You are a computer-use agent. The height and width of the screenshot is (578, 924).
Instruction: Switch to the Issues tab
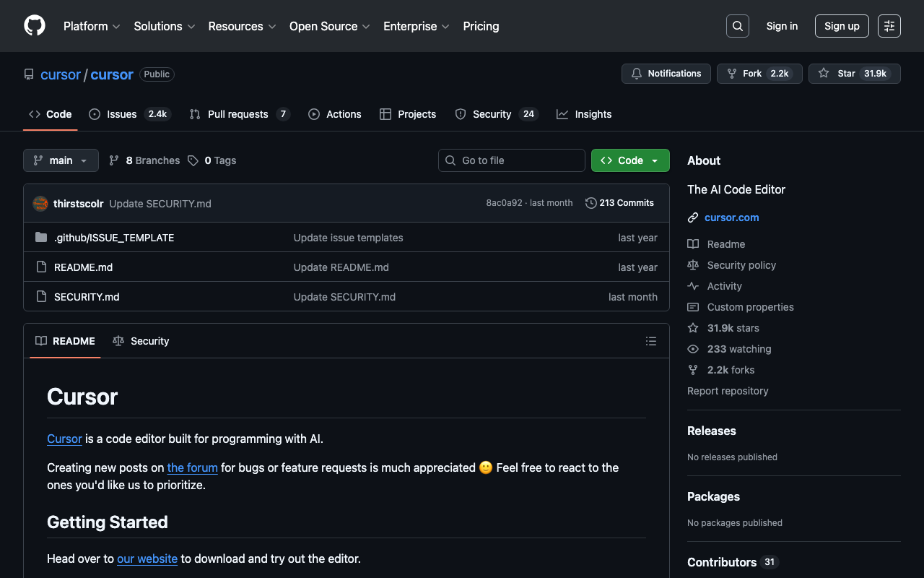point(121,114)
